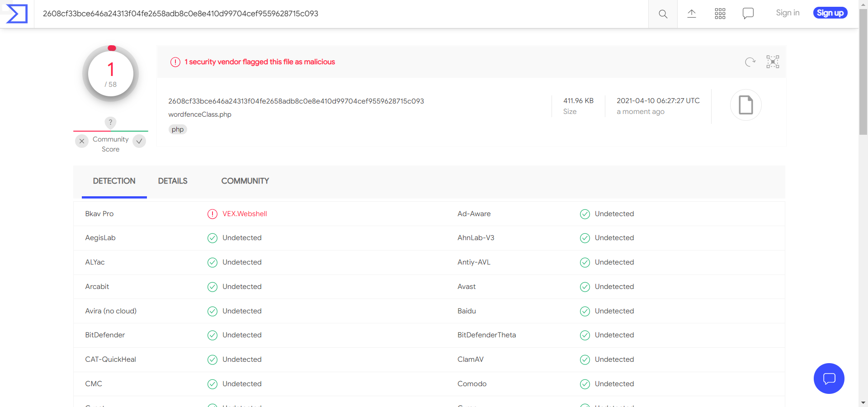Click the search magnifier icon

[x=663, y=14]
